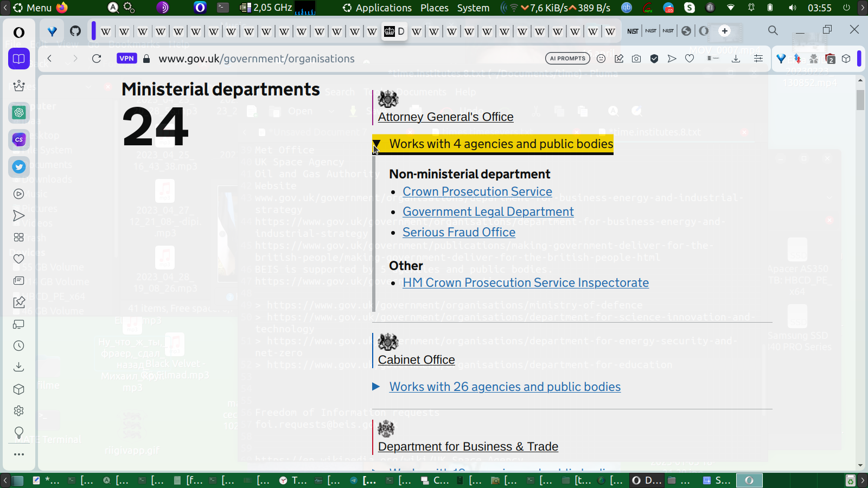Open the System menu

(x=473, y=8)
